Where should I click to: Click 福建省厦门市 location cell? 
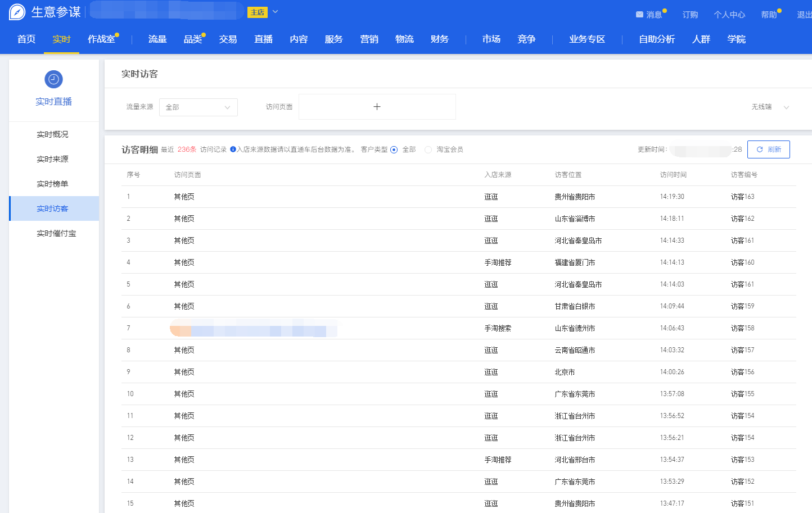[575, 262]
